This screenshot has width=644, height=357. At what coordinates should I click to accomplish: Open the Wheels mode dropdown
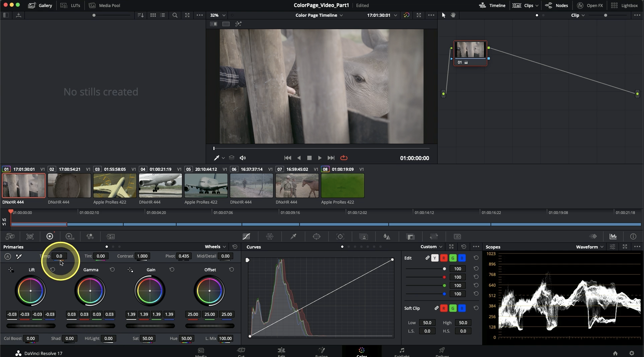point(216,247)
